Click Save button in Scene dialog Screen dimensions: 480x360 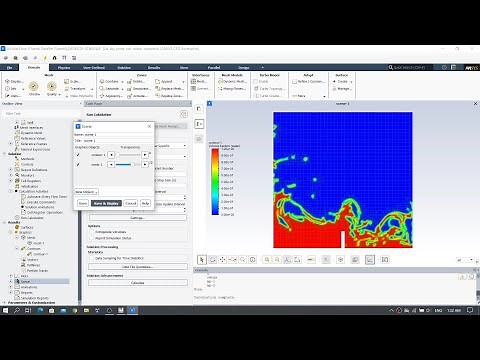click(83, 203)
